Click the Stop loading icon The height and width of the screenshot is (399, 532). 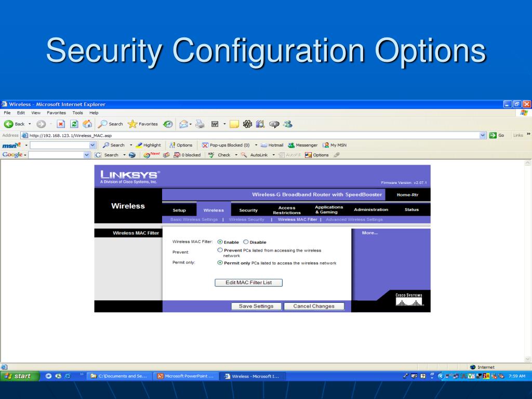(61, 124)
